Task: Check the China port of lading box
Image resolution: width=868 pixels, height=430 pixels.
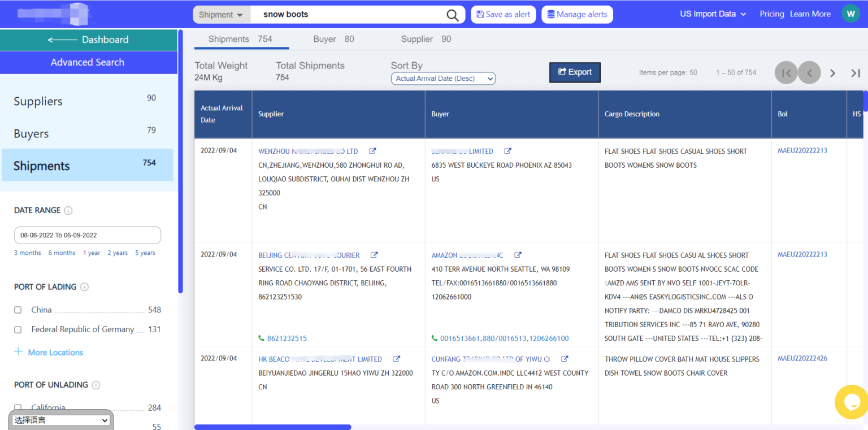Action: 18,310
